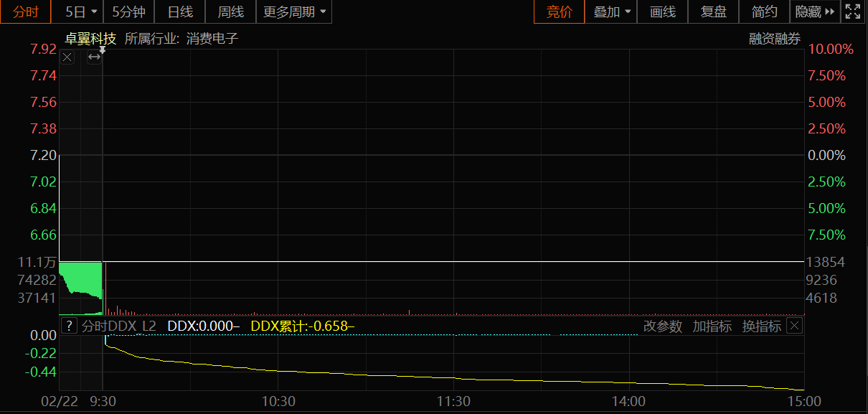Close the auction area with X icon
Image resolution: width=868 pixels, height=414 pixels.
(x=67, y=57)
